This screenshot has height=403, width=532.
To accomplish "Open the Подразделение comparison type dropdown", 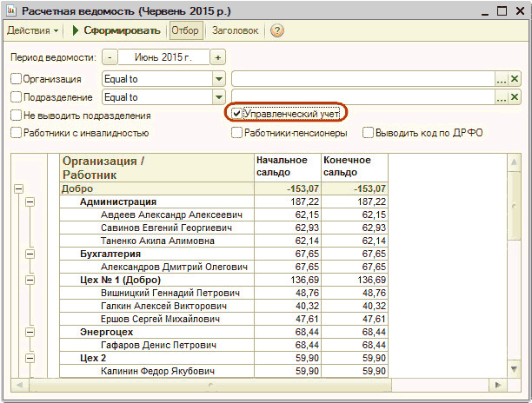I will pos(219,97).
